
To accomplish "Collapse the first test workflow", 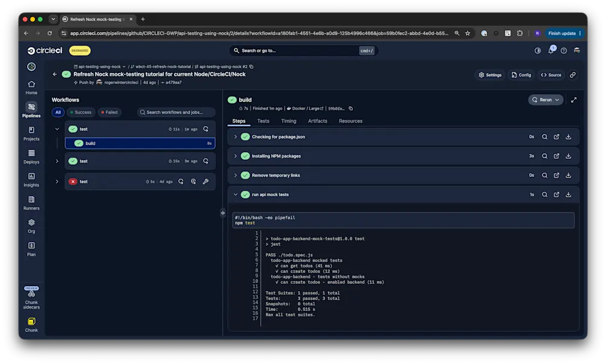I will (57, 129).
